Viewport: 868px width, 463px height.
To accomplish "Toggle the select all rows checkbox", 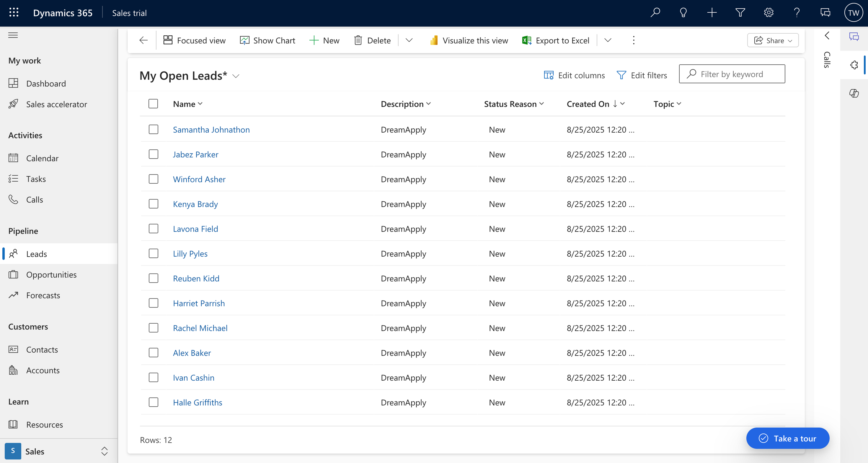I will 153,103.
